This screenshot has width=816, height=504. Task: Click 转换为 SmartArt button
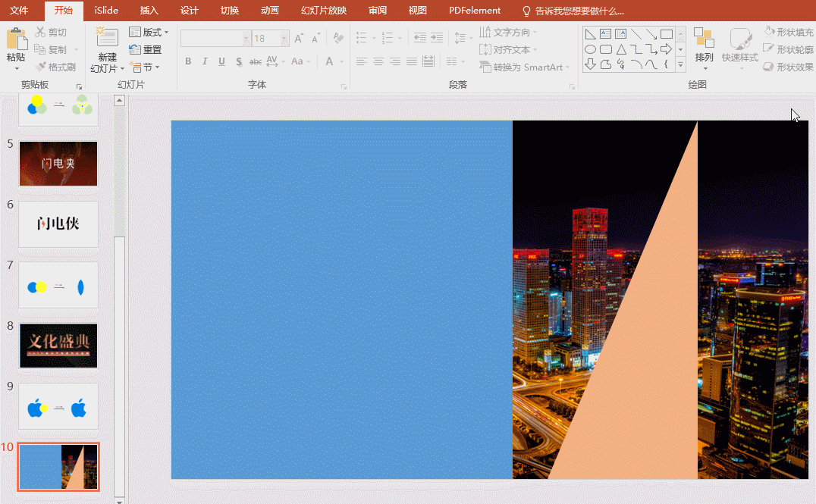pyautogui.click(x=524, y=67)
